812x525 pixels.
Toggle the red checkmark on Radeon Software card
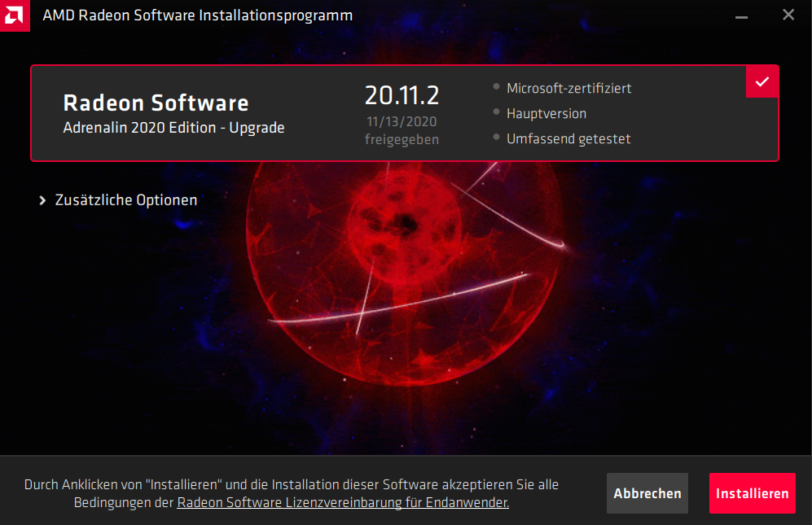coord(762,82)
